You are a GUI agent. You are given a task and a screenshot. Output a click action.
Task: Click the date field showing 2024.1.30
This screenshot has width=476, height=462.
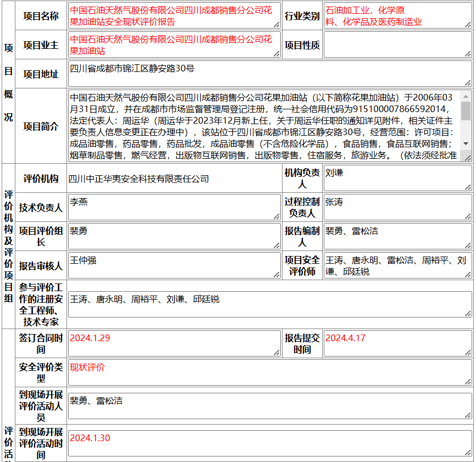(x=270, y=443)
